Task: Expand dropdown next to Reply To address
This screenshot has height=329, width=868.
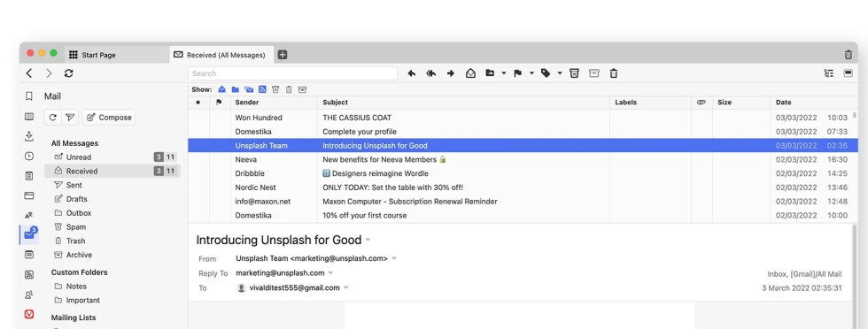Action: click(x=330, y=273)
